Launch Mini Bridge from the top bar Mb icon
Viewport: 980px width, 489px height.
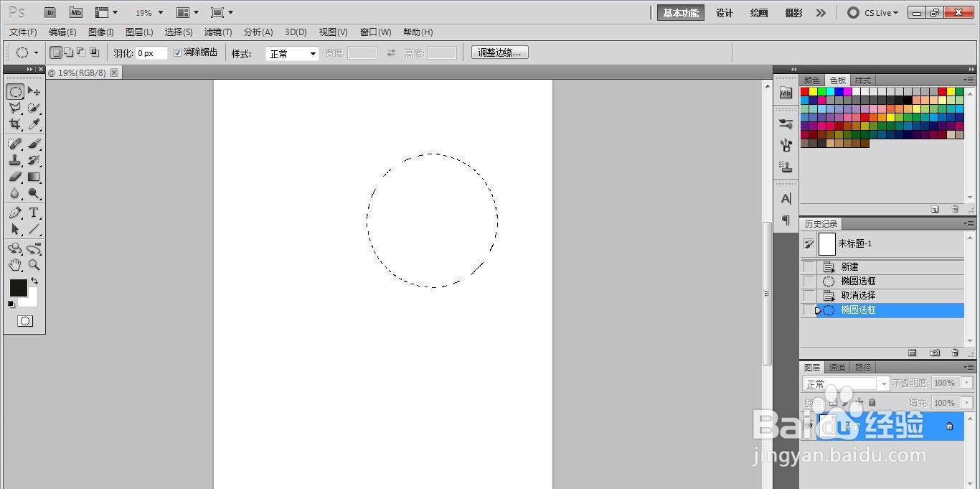click(76, 12)
